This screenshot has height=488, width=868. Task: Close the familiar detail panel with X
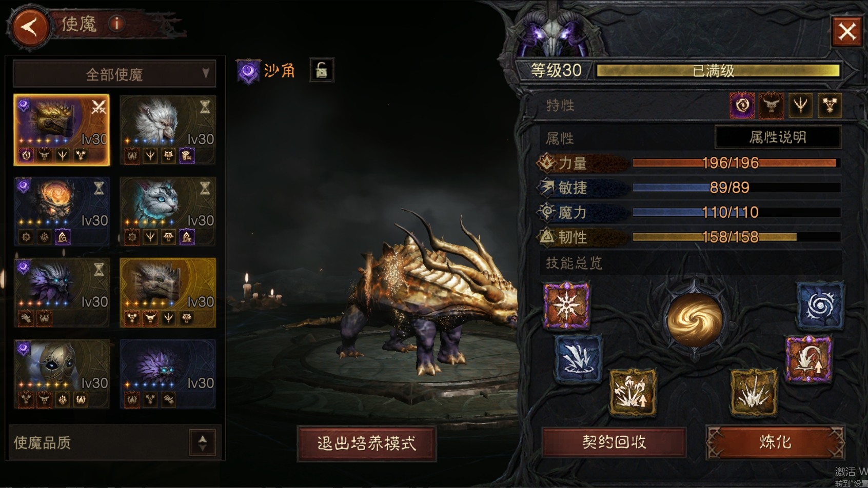pos(846,31)
